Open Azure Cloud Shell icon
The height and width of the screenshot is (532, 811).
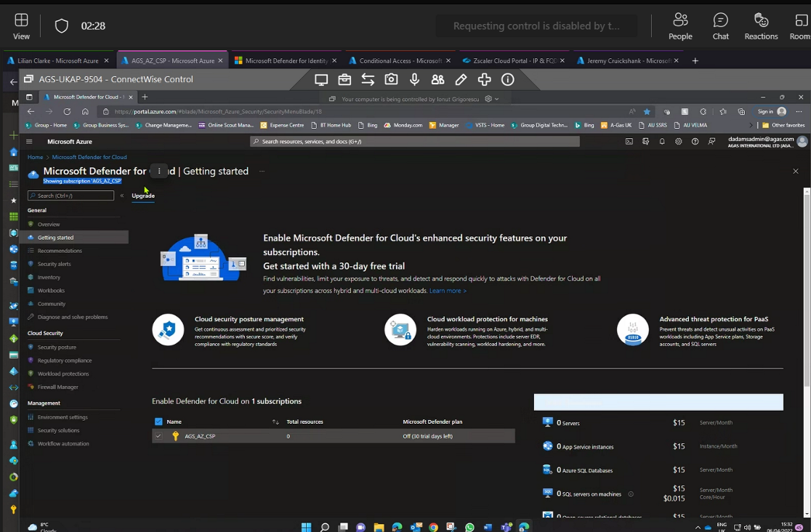coord(629,142)
